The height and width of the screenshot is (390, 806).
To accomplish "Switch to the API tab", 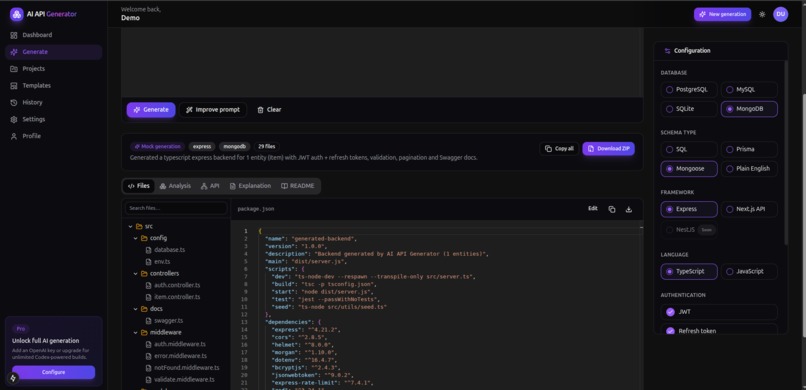I will click(210, 186).
